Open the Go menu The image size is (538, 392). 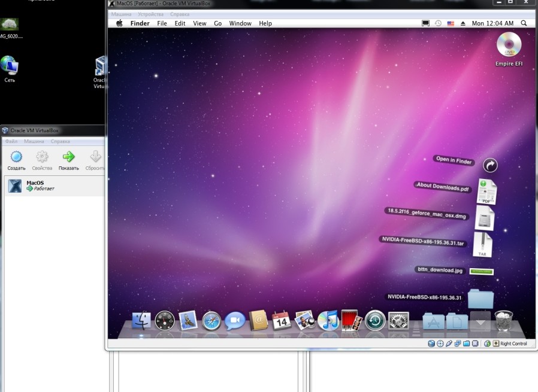coord(218,23)
